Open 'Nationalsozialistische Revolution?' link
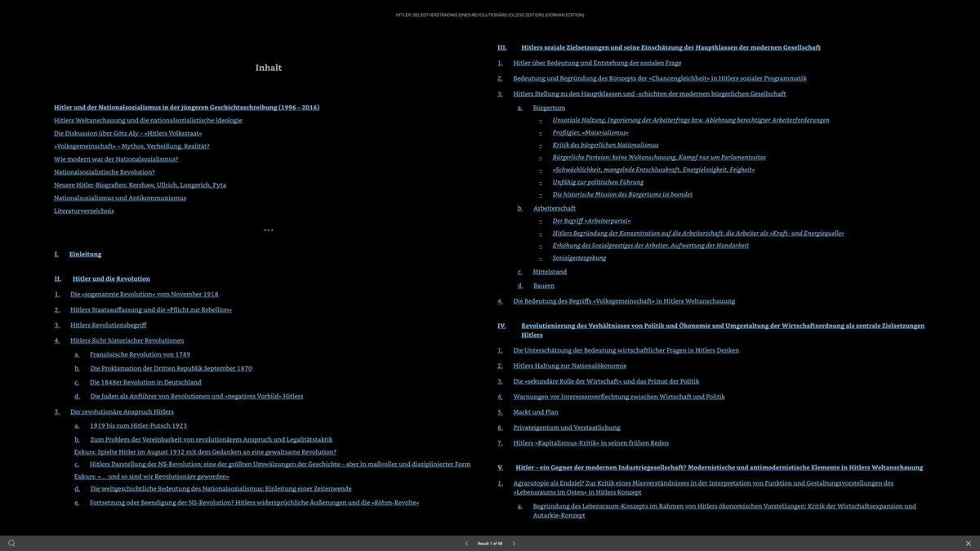 (105, 172)
